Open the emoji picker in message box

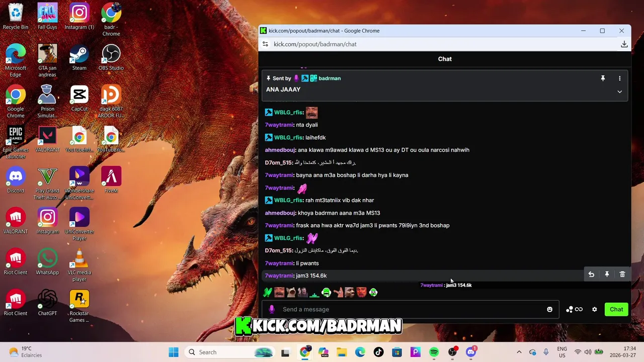tap(549, 309)
